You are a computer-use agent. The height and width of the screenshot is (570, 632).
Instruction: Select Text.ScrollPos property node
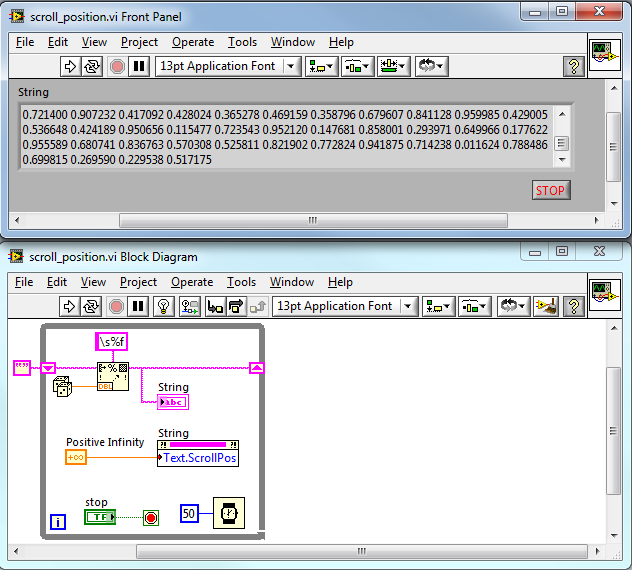tap(198, 454)
